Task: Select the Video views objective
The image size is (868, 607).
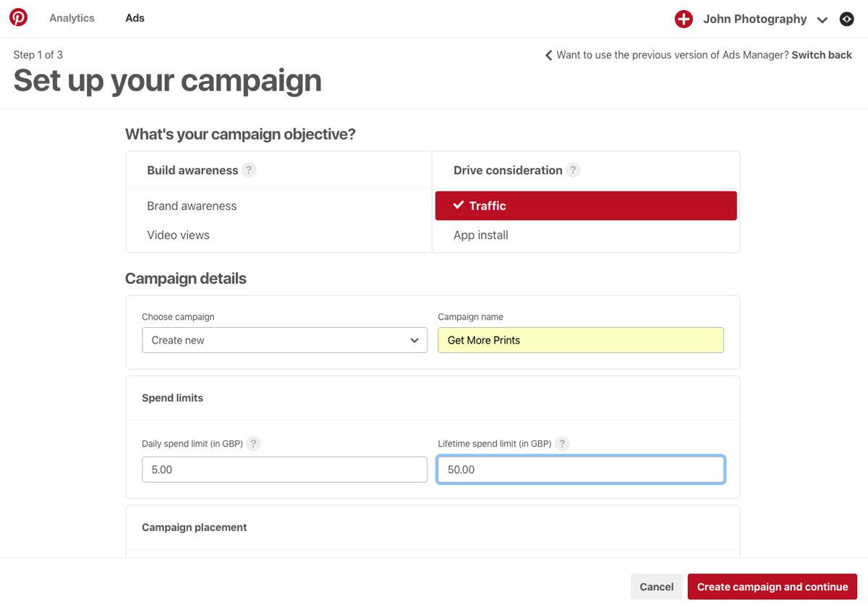Action: click(x=178, y=234)
